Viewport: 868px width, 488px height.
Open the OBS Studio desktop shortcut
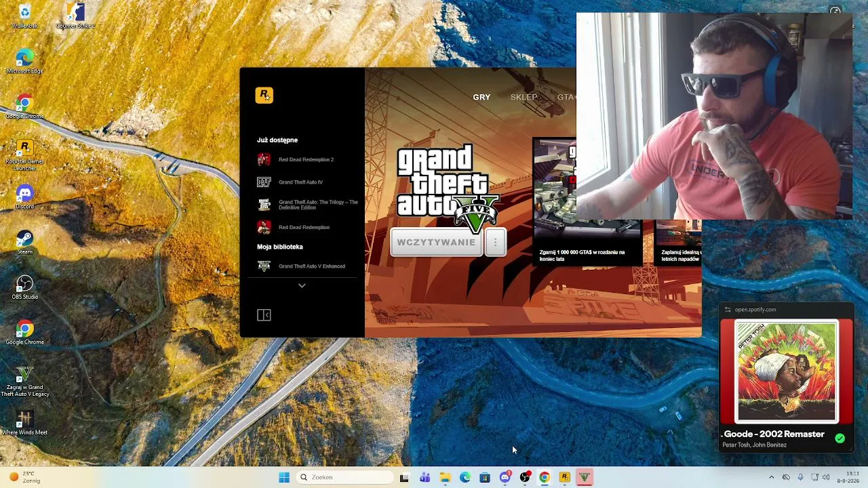tap(24, 287)
